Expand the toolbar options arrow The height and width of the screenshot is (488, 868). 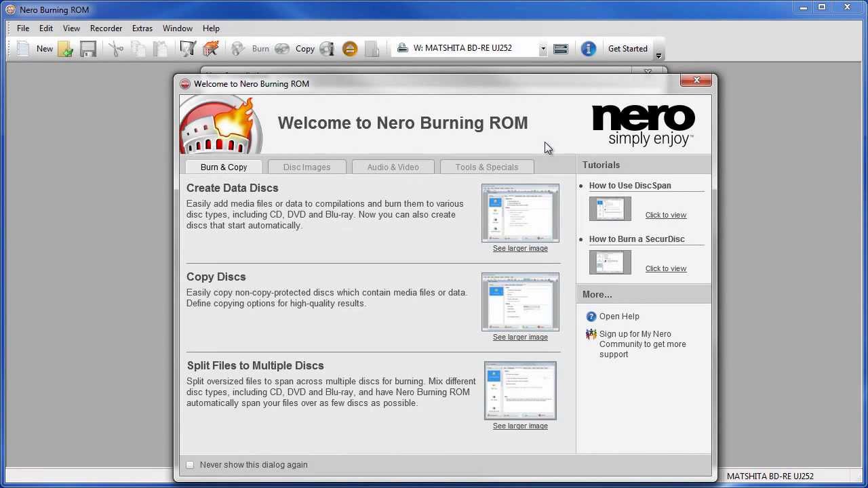(658, 56)
